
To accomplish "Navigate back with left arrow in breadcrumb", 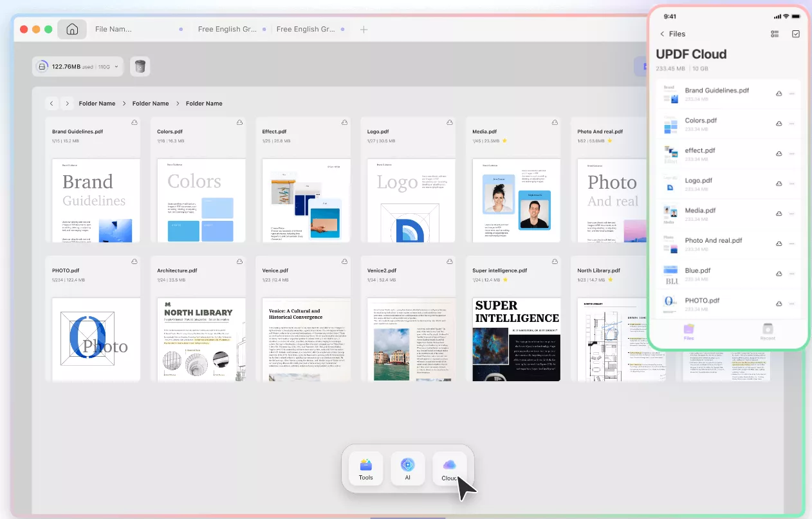I will pyautogui.click(x=52, y=104).
